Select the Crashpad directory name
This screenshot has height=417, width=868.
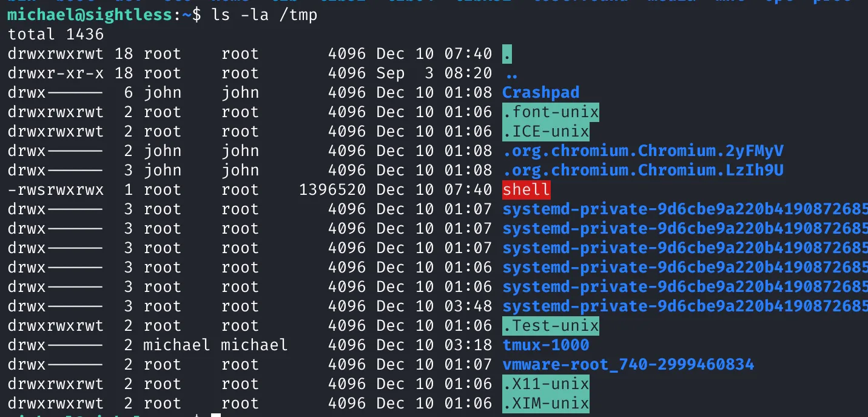(541, 92)
